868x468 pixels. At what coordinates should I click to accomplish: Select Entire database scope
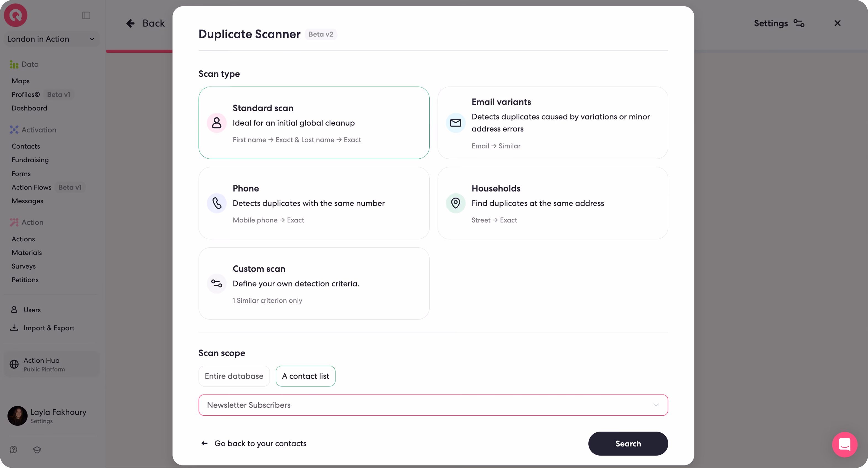(x=234, y=376)
